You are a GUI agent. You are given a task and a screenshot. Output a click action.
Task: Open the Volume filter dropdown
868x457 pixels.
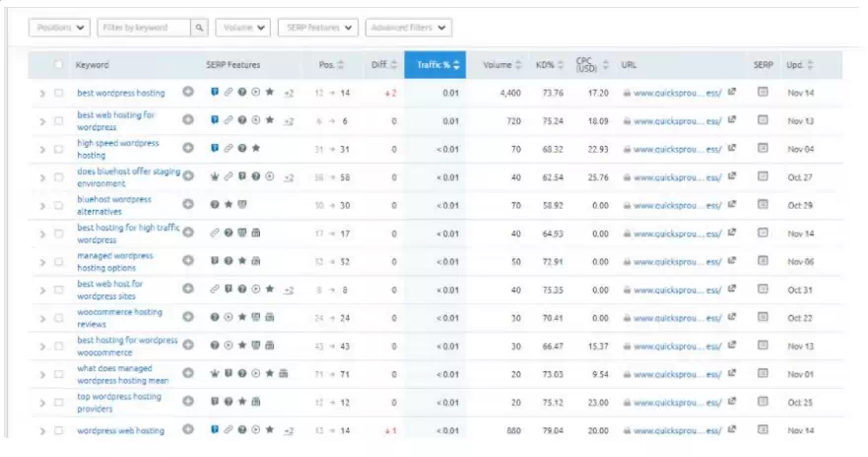point(241,29)
